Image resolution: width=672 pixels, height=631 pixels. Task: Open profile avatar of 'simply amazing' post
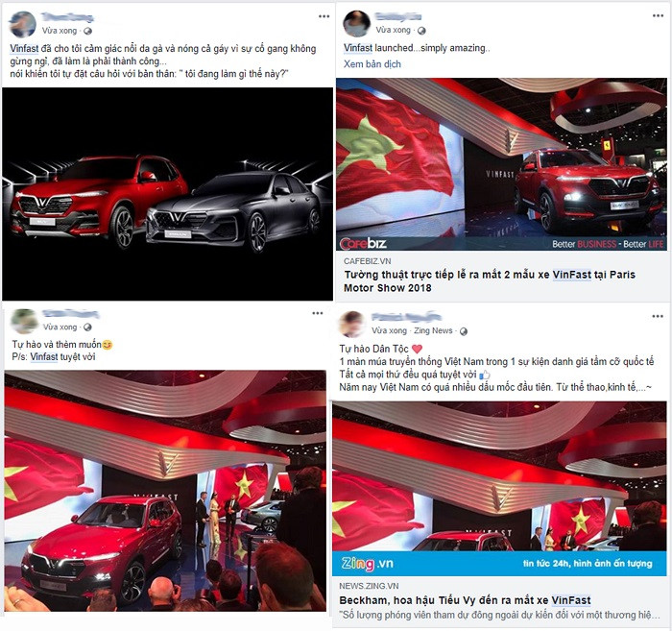pyautogui.click(x=356, y=24)
